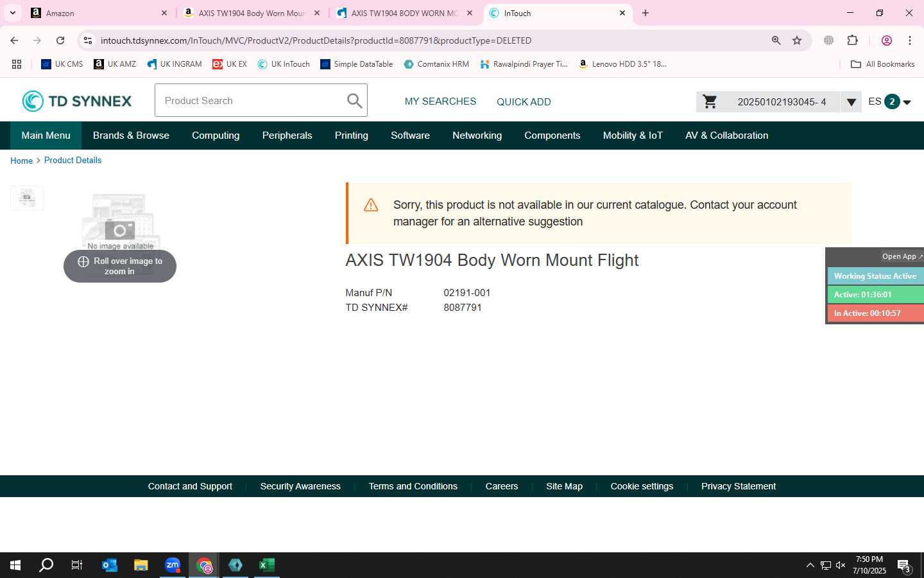Open Zoom from the taskbar
Viewport: 924px width, 578px height.
pos(173,565)
